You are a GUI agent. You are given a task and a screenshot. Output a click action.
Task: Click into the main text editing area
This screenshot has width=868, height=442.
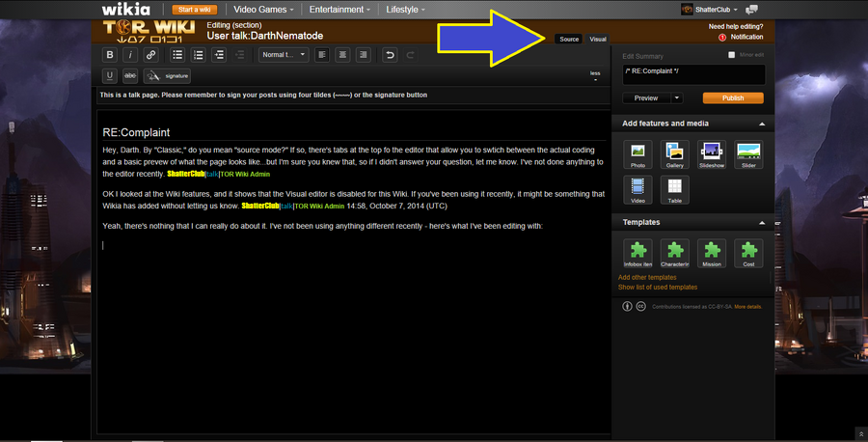(x=354, y=271)
